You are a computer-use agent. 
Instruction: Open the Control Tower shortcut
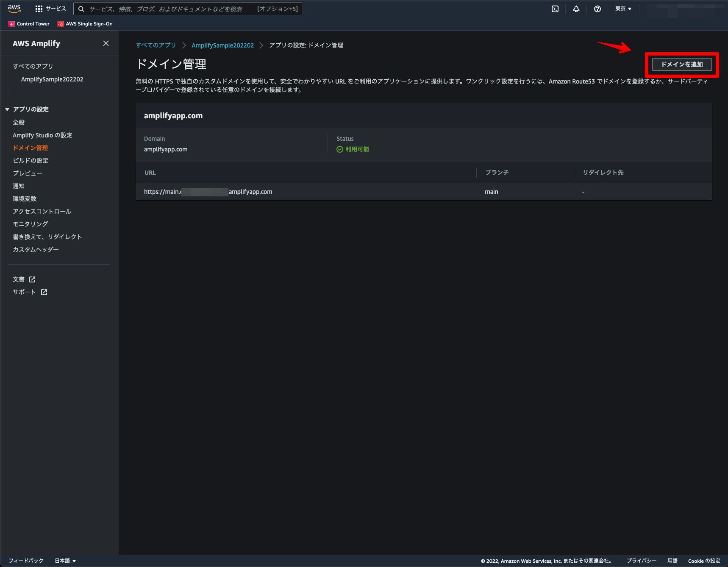29,24
